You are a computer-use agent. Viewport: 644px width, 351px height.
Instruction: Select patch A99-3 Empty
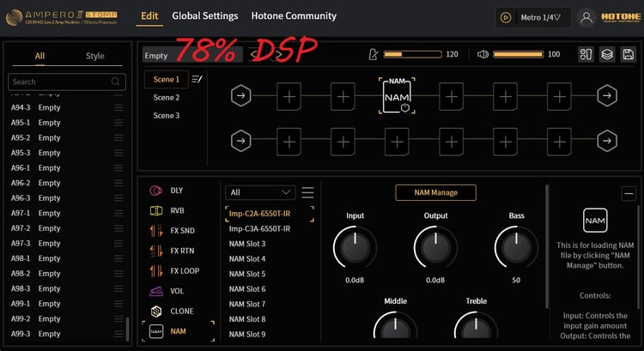[67, 334]
